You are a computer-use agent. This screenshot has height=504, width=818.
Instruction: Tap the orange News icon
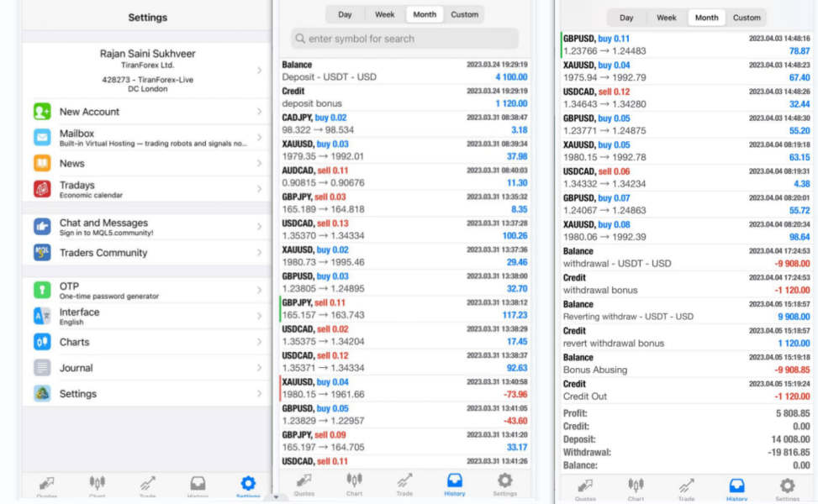click(42, 163)
